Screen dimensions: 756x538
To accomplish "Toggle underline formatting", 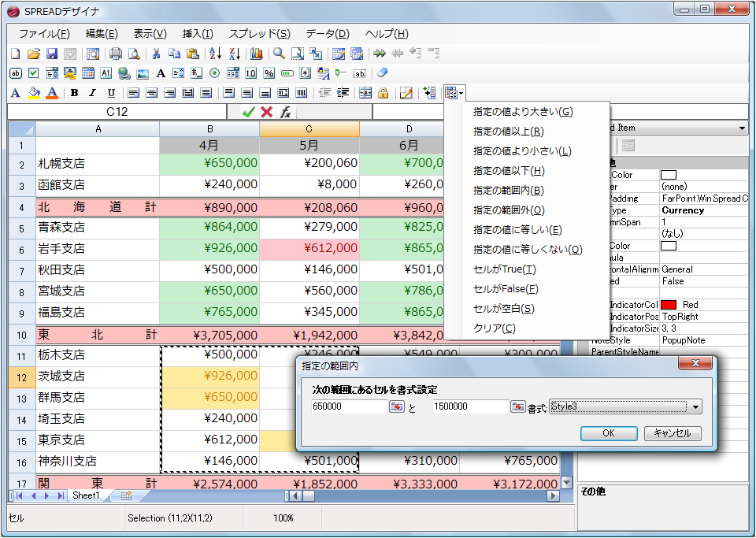I will (111, 92).
